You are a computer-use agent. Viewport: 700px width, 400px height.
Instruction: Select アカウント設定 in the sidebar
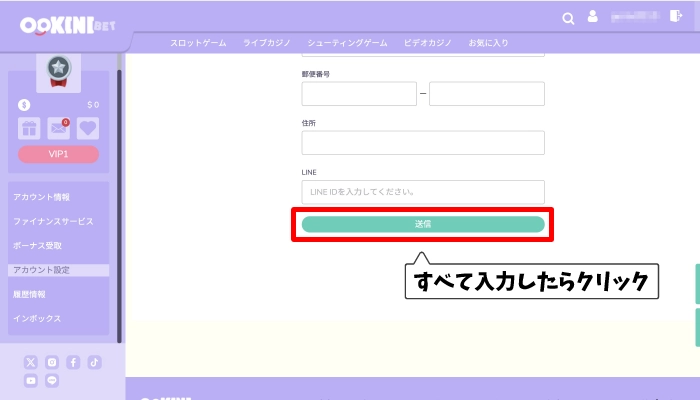pos(42,270)
